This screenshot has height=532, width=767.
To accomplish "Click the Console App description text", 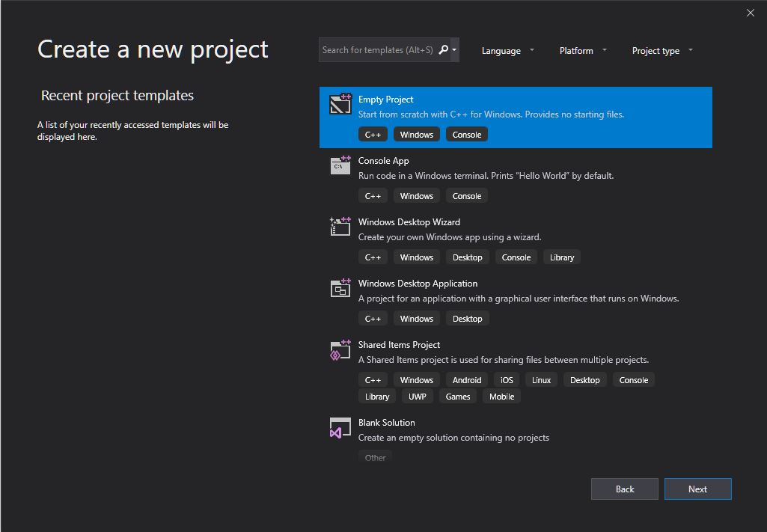I will pyautogui.click(x=486, y=176).
